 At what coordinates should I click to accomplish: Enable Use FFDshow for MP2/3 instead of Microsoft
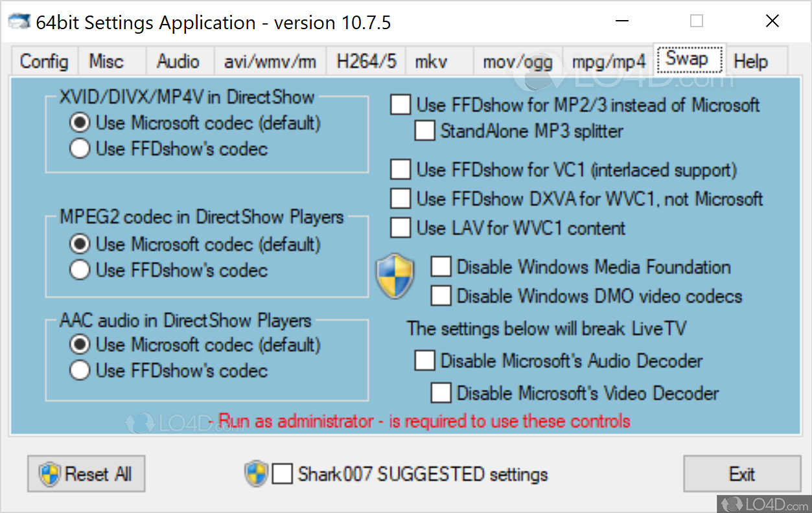(400, 104)
